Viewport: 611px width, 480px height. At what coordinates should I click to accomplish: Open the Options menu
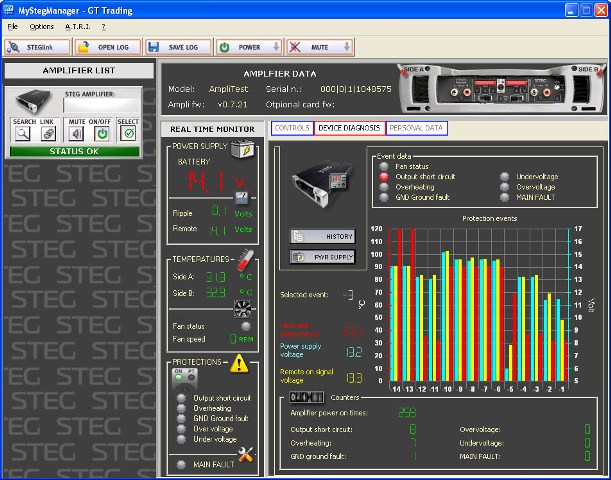click(x=42, y=25)
